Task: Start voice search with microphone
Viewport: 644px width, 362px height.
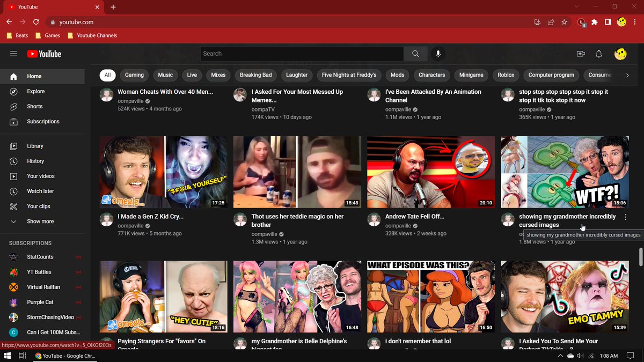Action: (438, 54)
